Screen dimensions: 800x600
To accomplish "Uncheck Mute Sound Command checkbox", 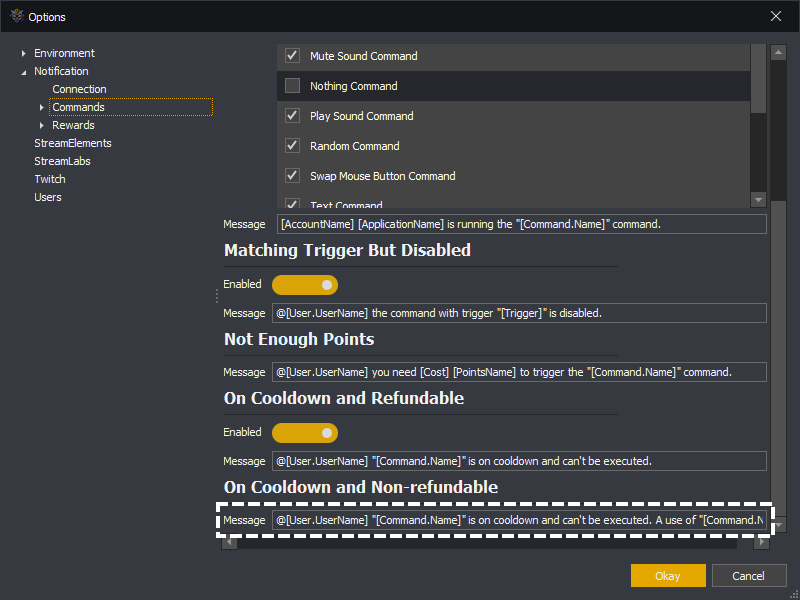I will 292,56.
